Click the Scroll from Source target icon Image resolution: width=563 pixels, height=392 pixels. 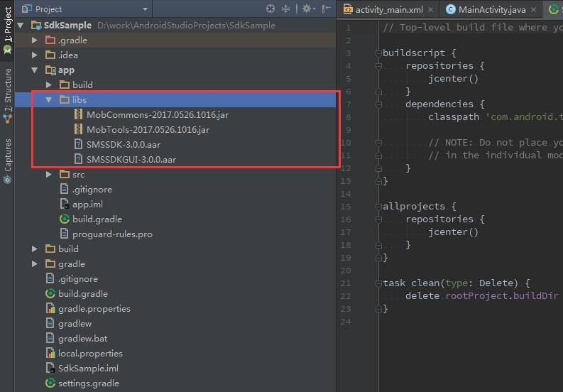pos(270,9)
